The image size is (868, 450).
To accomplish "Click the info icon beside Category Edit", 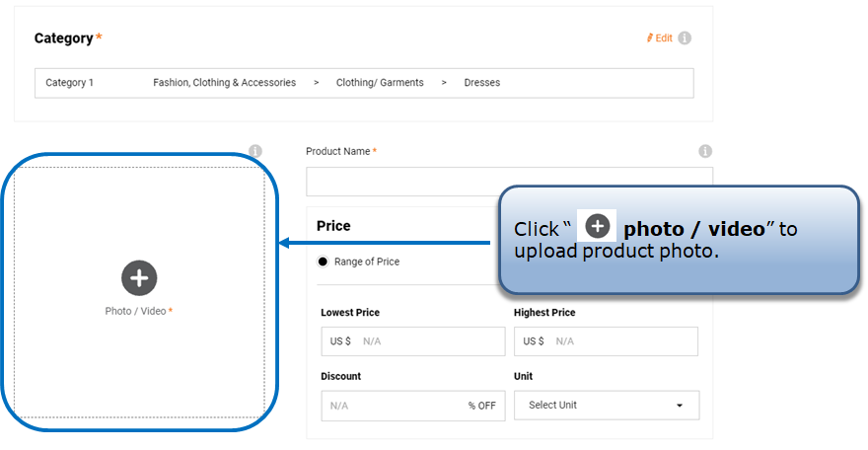I will (685, 38).
